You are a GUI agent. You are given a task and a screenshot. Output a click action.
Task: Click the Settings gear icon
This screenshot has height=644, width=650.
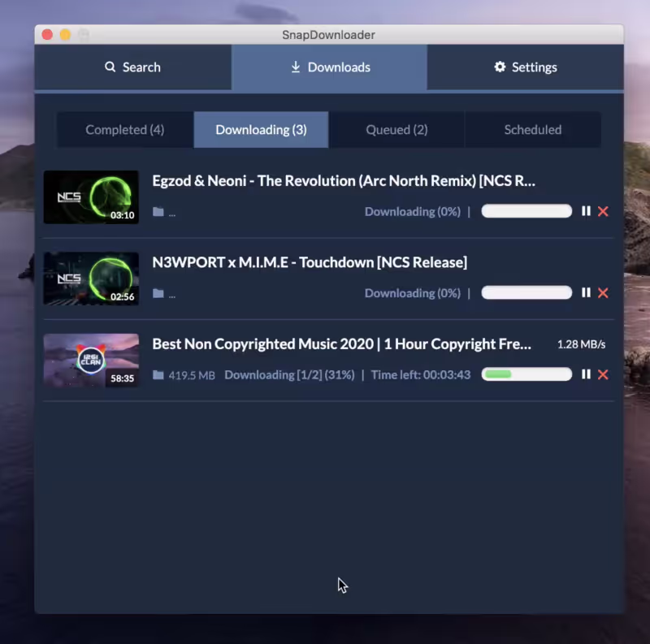click(x=500, y=67)
